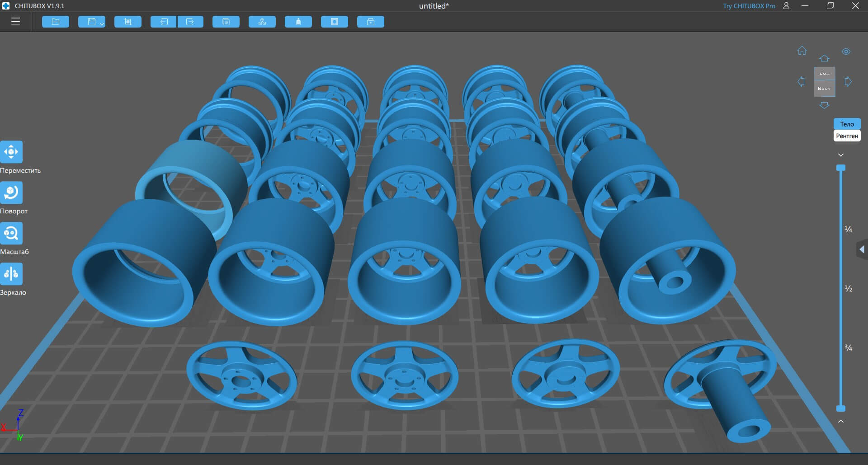Click the auto layout cubes icon
Screen dimensions: 868x465
(262, 22)
